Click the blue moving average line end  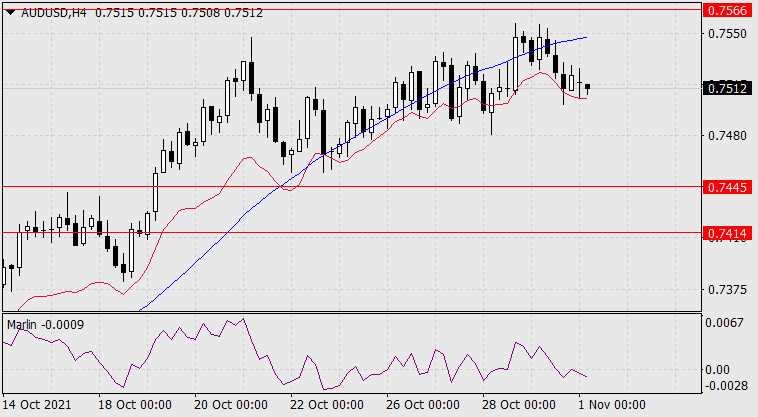coord(586,37)
